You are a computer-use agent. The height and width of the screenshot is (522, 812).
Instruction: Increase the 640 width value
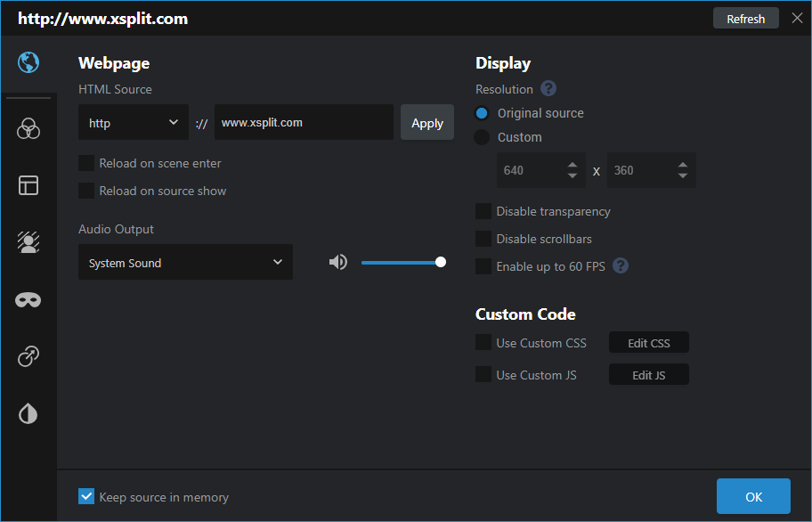(x=572, y=165)
